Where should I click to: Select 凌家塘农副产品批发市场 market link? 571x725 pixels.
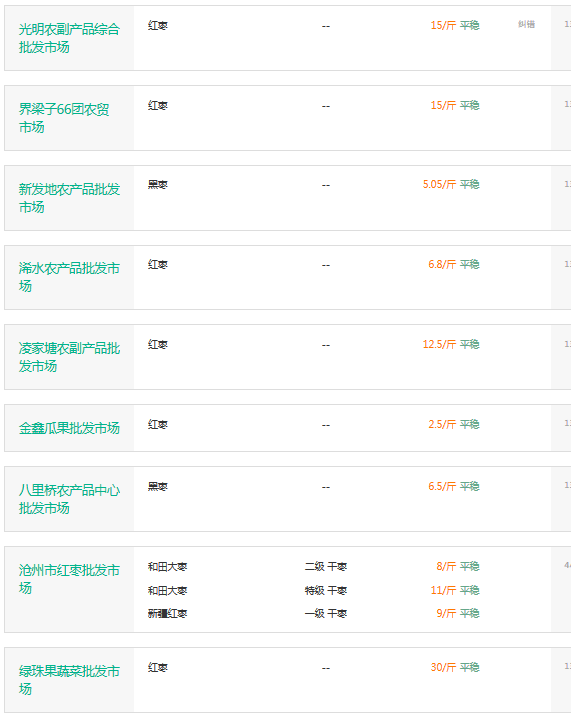pos(69,357)
